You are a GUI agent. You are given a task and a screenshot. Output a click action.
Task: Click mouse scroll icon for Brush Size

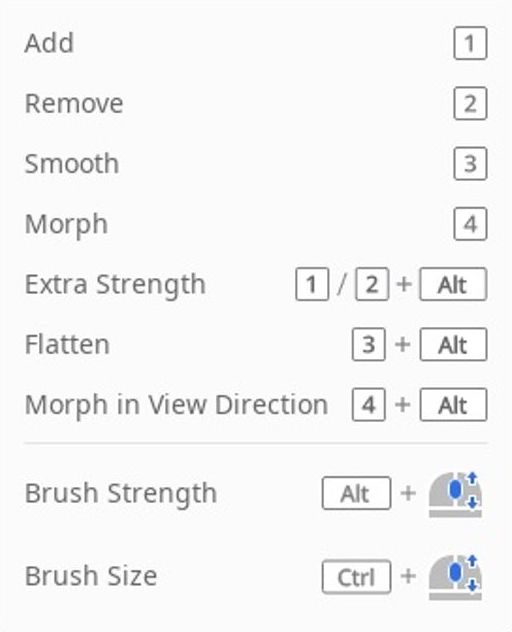point(455,577)
